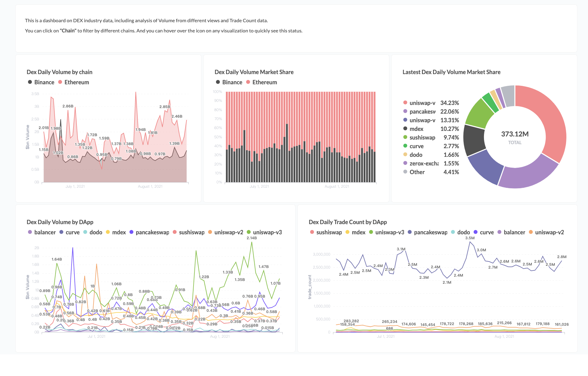Click the Chain filter link in the description
The height and width of the screenshot is (376, 588).
click(x=68, y=31)
